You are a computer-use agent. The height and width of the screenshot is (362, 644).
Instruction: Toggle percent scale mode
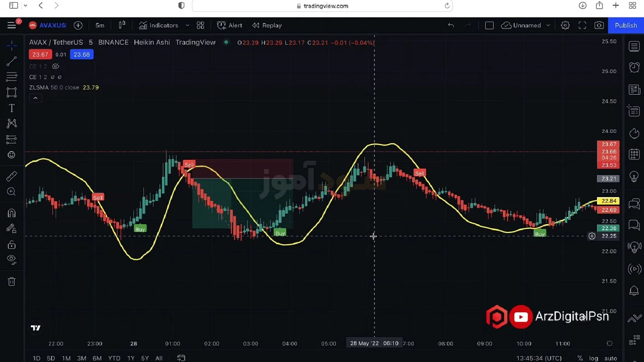coord(580,358)
